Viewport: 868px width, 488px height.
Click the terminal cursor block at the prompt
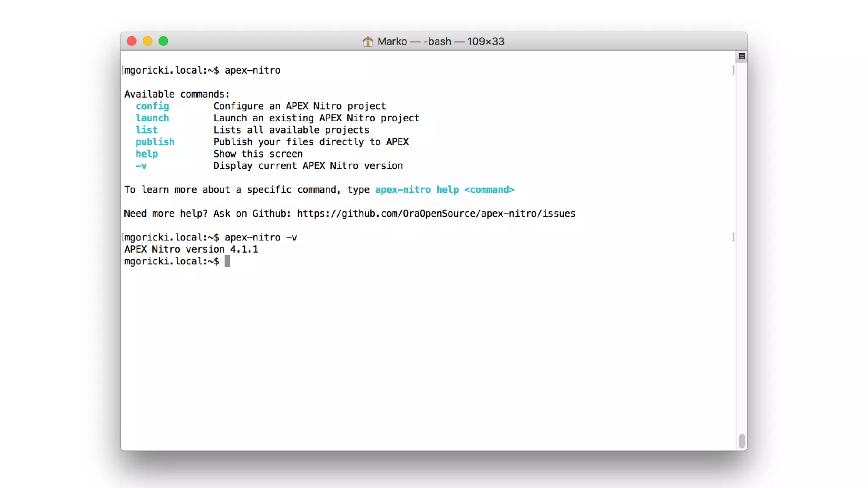[x=227, y=261]
